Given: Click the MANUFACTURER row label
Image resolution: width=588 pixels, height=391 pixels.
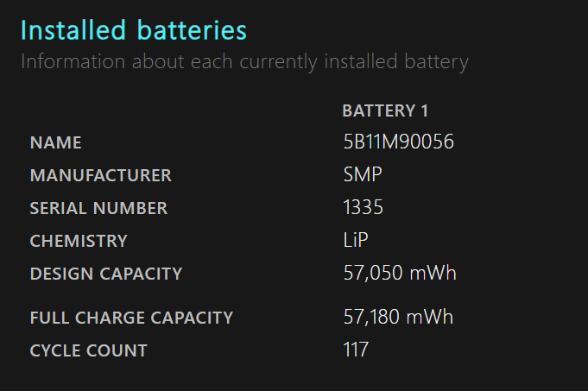Looking at the screenshot, I should (x=100, y=175).
